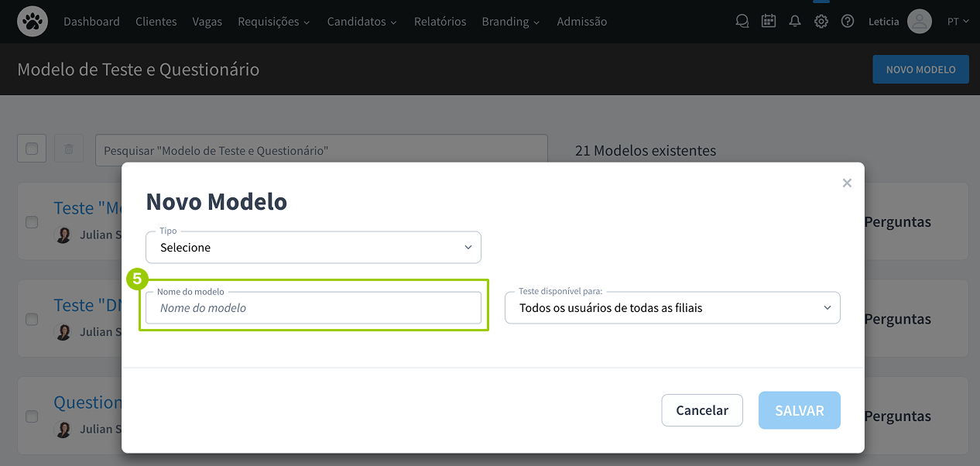Click the paw logo icon
Image resolution: width=980 pixels, height=466 pixels.
pyautogui.click(x=33, y=22)
